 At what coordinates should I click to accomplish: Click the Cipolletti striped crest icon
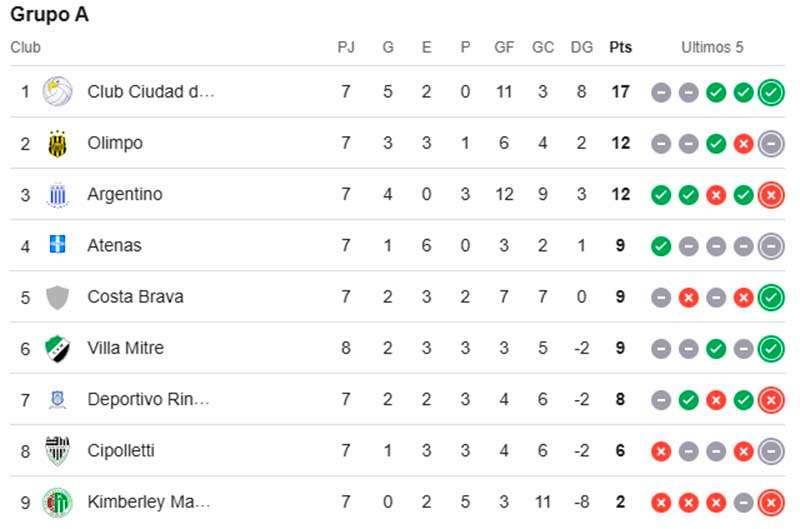tap(57, 451)
